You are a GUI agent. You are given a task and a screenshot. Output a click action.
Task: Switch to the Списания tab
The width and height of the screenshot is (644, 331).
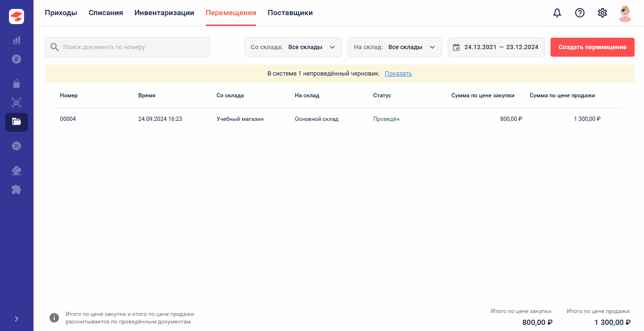106,13
